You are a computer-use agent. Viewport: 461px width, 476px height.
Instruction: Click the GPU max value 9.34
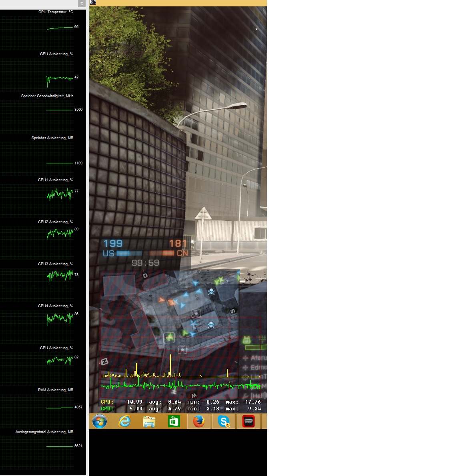pyautogui.click(x=255, y=409)
